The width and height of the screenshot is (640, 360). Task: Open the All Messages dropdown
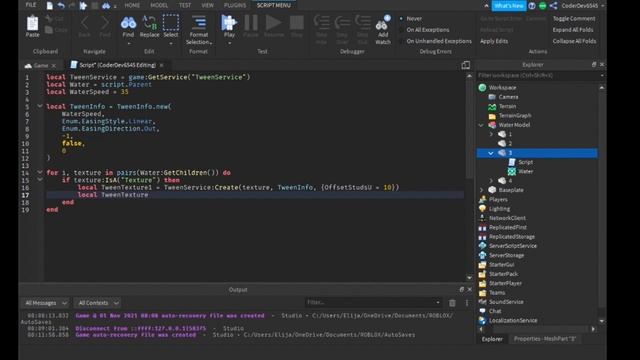tap(45, 303)
